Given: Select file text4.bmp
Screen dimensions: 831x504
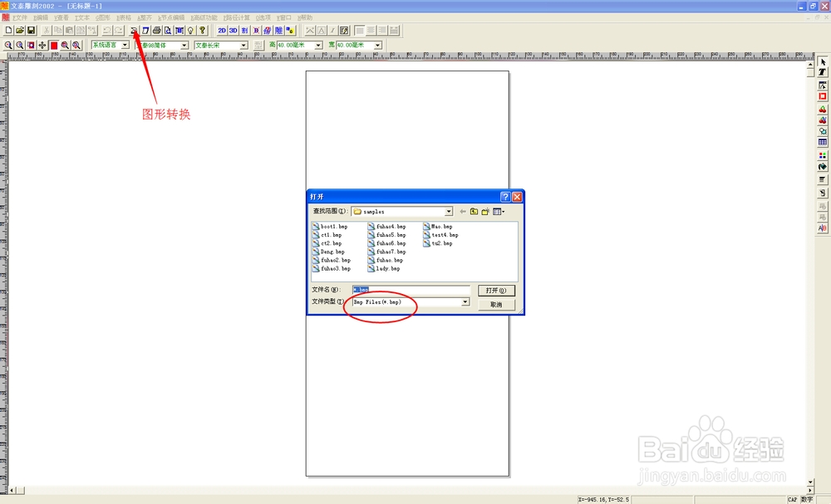Looking at the screenshot, I should tap(441, 235).
